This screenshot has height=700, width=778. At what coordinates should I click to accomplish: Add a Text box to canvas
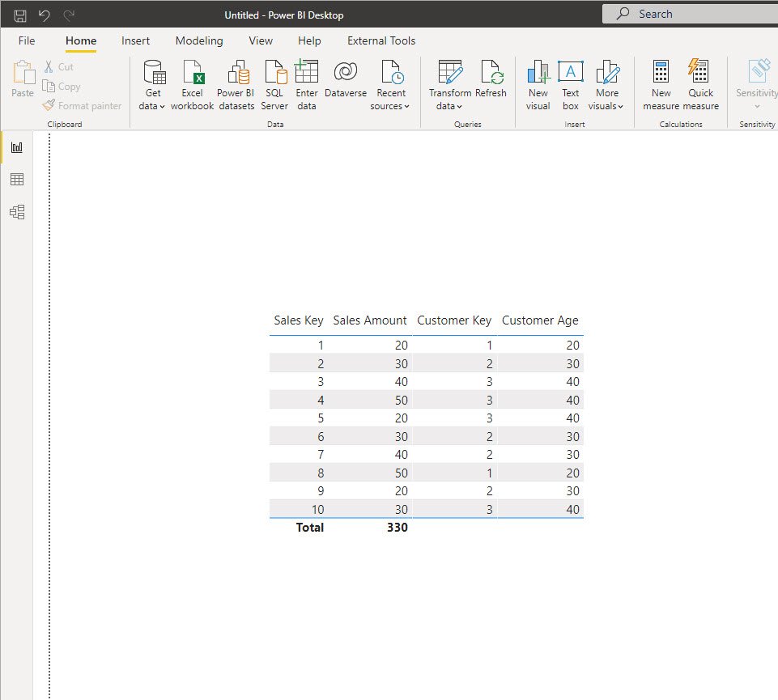click(571, 85)
